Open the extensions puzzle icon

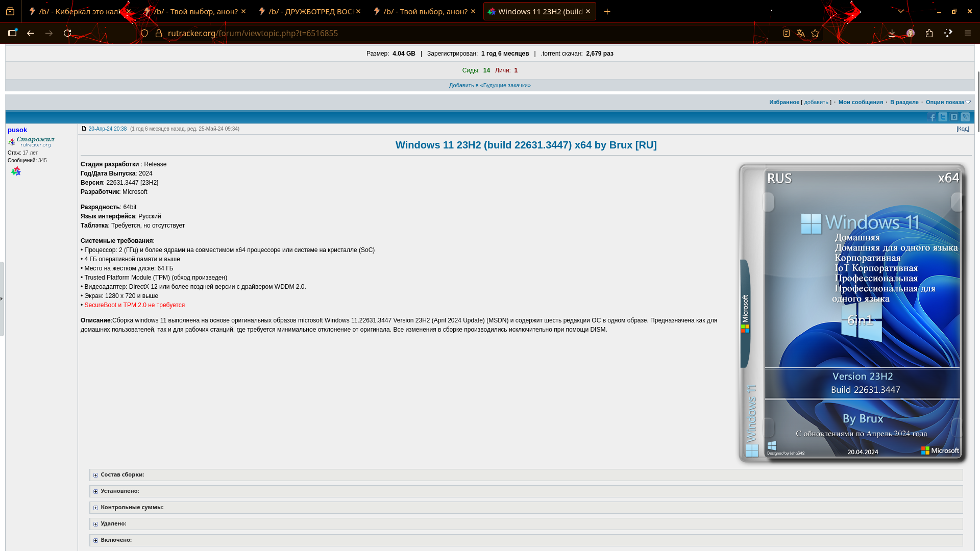(x=929, y=33)
